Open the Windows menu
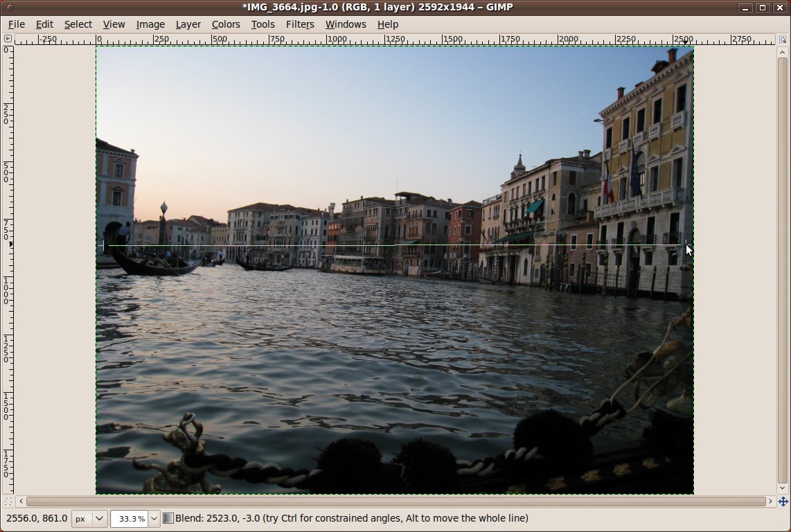The width and height of the screenshot is (791, 532). (x=346, y=24)
